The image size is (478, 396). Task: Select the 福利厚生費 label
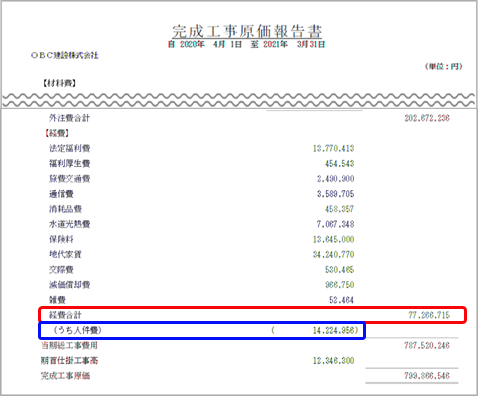coord(70,163)
